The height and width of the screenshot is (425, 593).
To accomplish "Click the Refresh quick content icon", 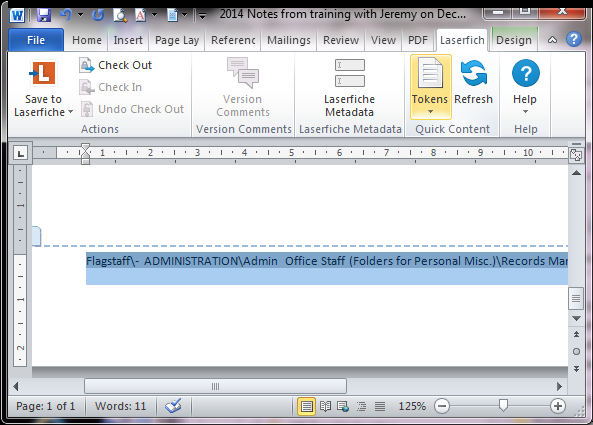I will pos(473,73).
